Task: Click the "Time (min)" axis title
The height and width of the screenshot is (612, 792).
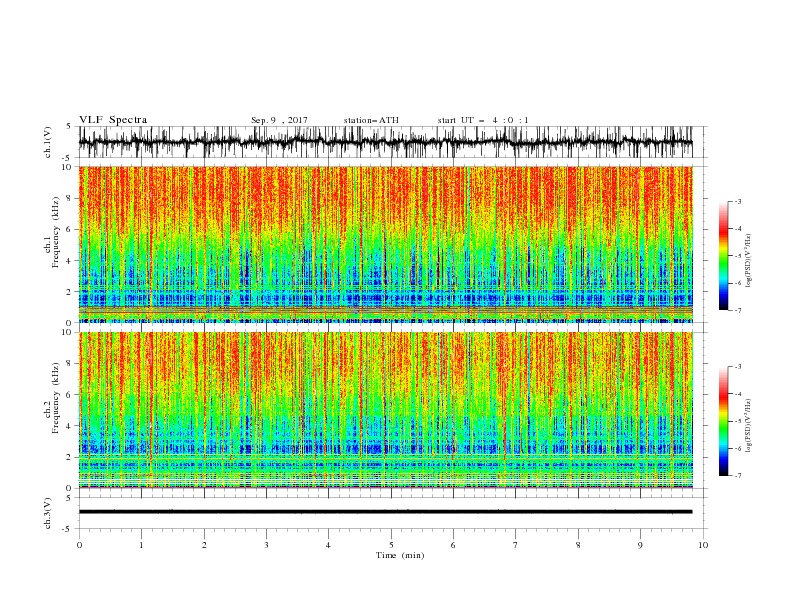Action: point(400,555)
